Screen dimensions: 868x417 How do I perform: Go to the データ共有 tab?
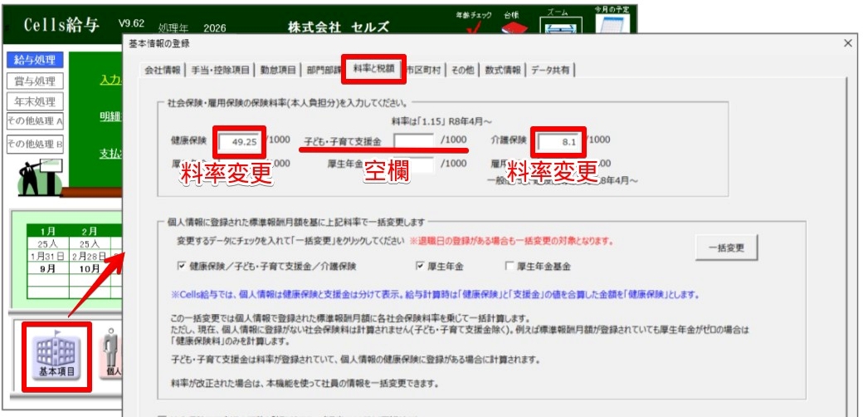point(552,71)
